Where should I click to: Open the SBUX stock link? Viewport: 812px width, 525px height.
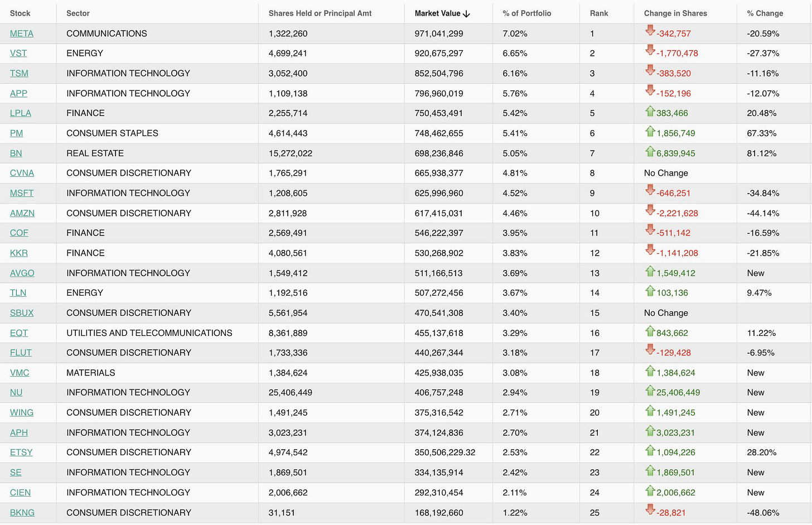(x=22, y=313)
